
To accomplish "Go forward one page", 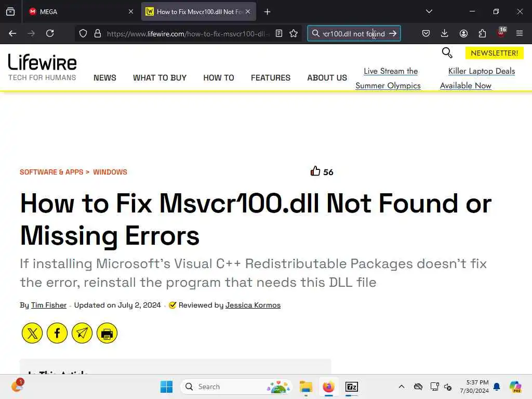I will pyautogui.click(x=31, y=34).
